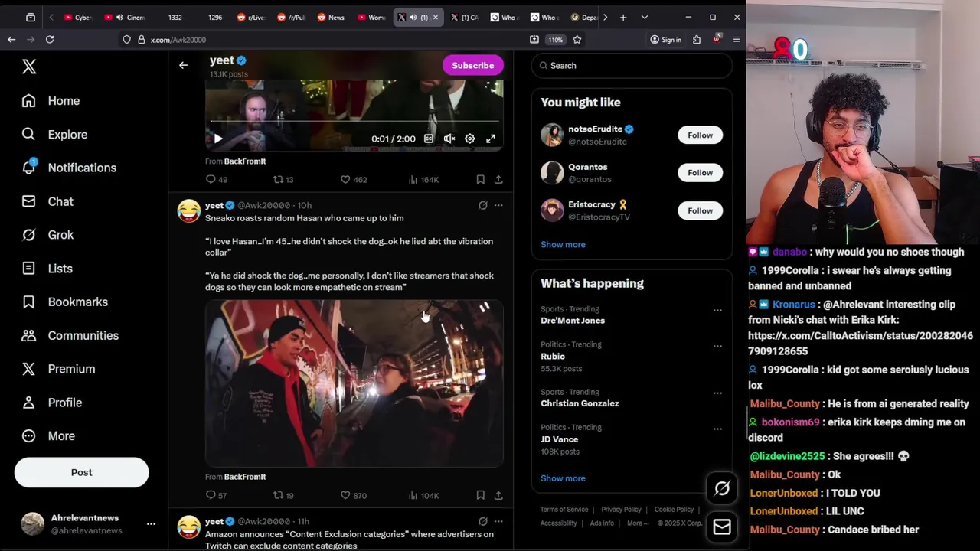
Task: Unmute the top video
Action: point(449,139)
